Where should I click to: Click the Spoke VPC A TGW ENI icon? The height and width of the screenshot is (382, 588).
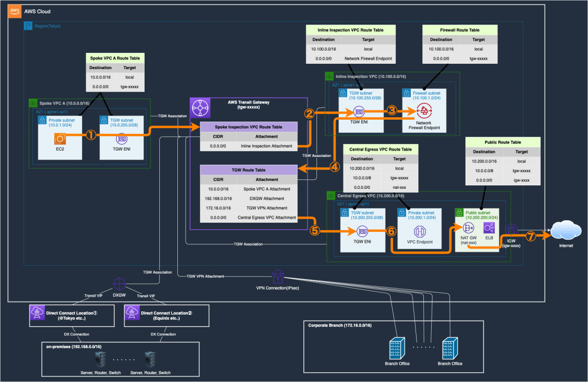[121, 139]
